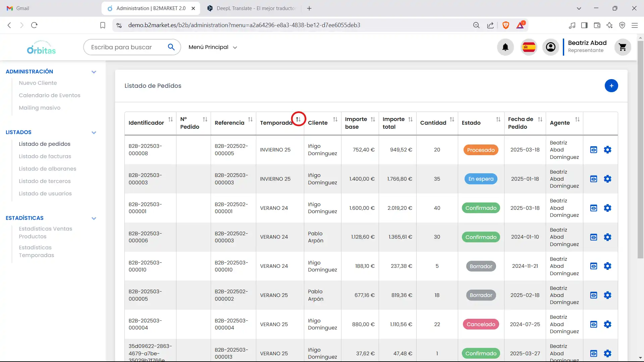Open gear settings for order B2B-202503-000008
The height and width of the screenshot is (362, 644).
coord(607,150)
